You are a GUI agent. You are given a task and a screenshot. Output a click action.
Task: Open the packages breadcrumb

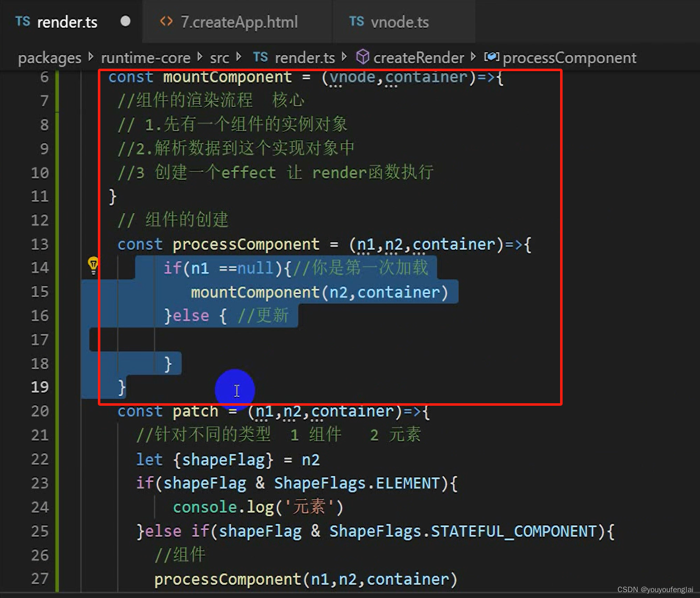[50, 58]
